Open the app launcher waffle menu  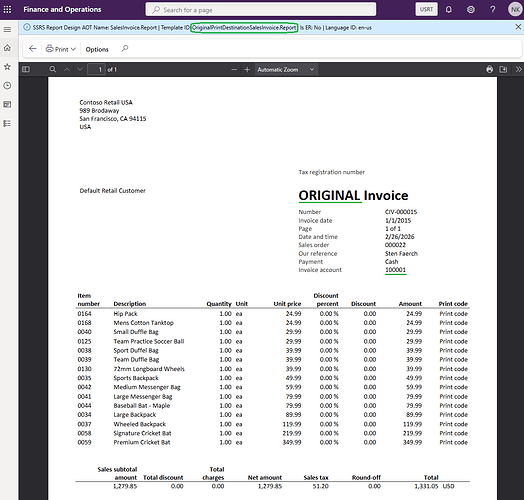pos(7,9)
